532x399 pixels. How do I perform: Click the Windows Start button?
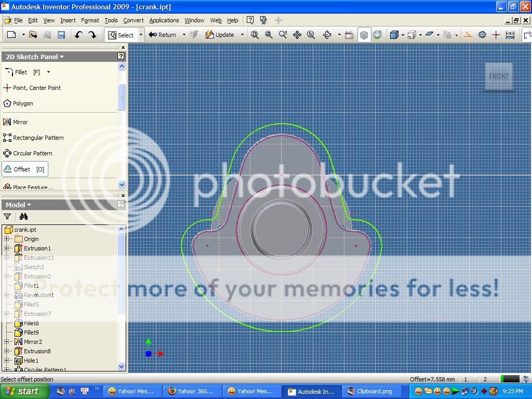click(x=23, y=391)
